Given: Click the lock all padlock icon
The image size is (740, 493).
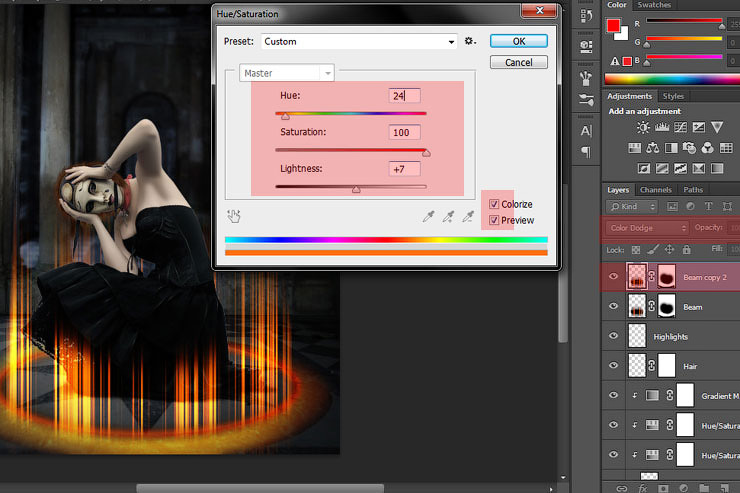Looking at the screenshot, I should click(x=686, y=249).
